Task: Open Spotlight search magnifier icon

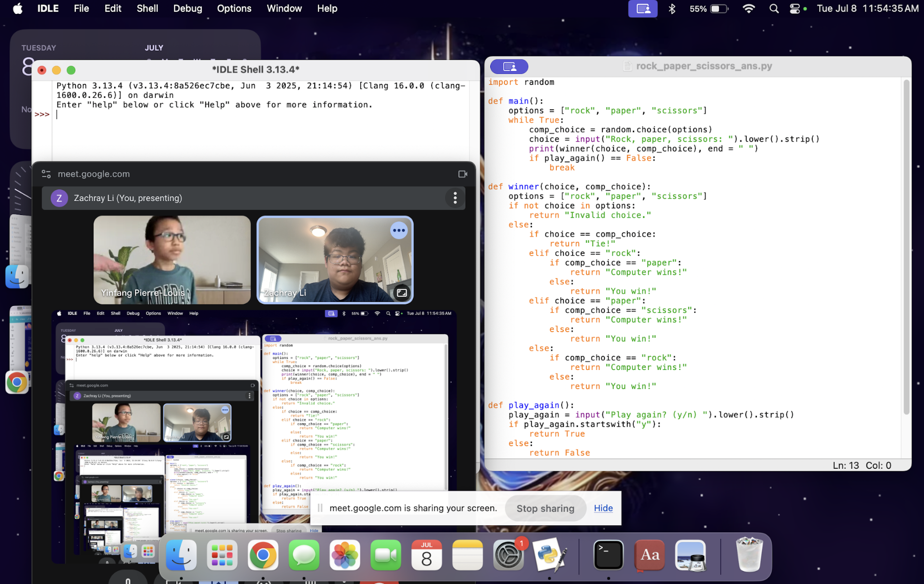Action: [x=774, y=8]
